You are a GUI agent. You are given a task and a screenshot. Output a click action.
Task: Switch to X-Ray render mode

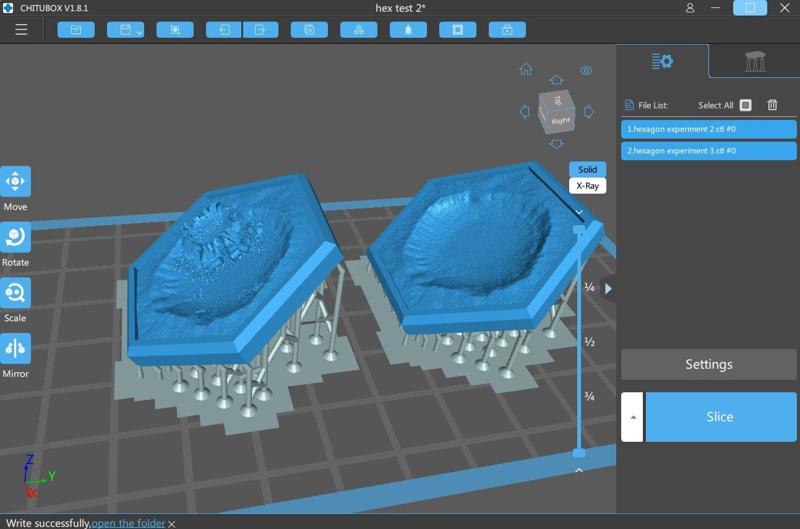pos(587,186)
